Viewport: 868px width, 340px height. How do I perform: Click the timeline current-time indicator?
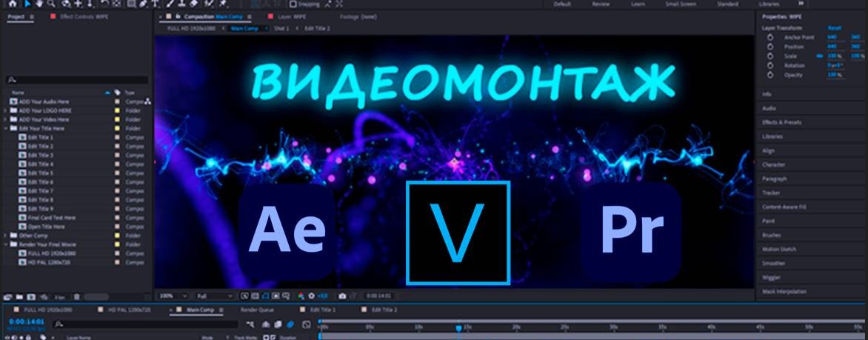tap(458, 328)
